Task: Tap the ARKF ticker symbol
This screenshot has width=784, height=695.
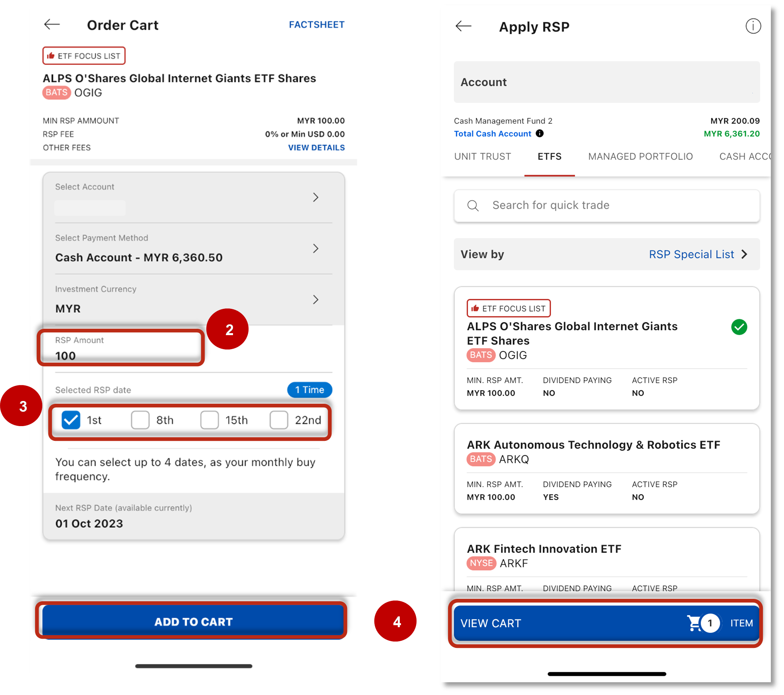Action: click(x=514, y=563)
